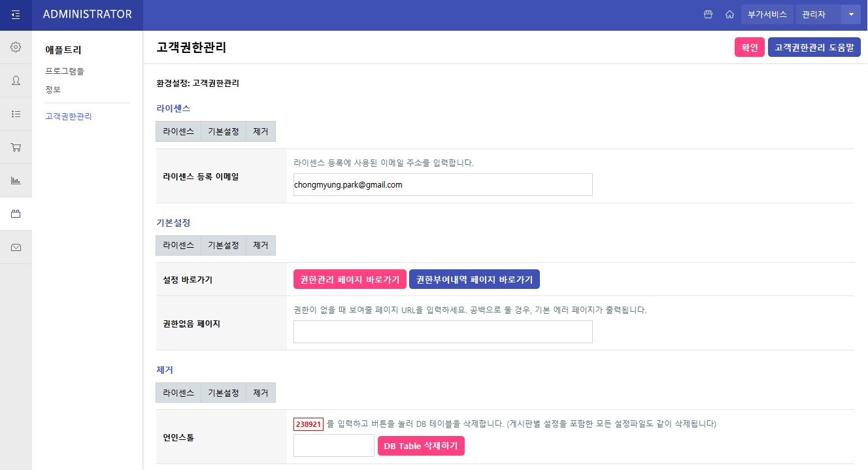
Task: Expand the 관리자 account dropdown
Action: click(851, 14)
